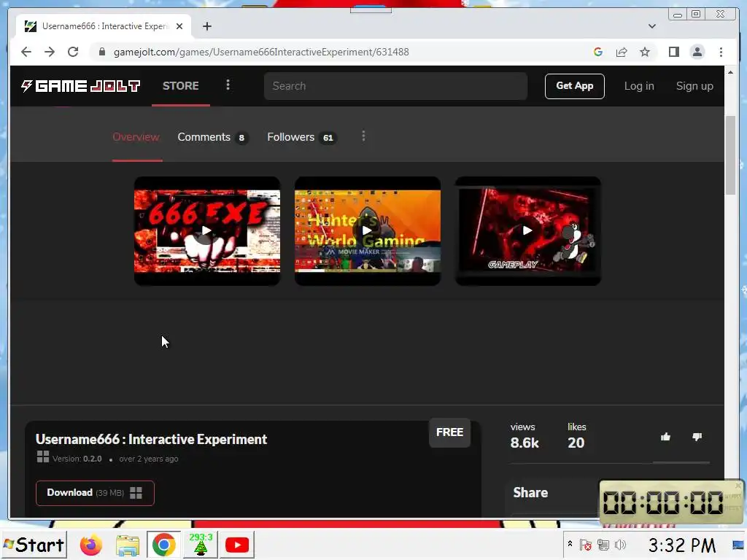Go back to the previous page
Viewport: 747px width, 560px height.
click(x=26, y=52)
